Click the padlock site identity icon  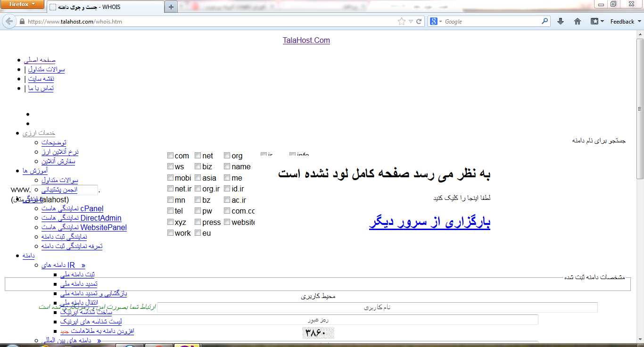22,22
